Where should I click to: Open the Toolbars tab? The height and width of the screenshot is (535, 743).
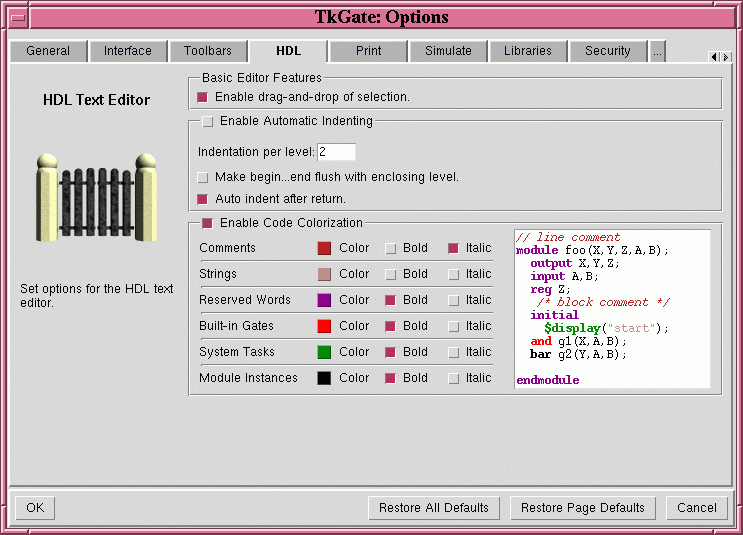click(207, 51)
